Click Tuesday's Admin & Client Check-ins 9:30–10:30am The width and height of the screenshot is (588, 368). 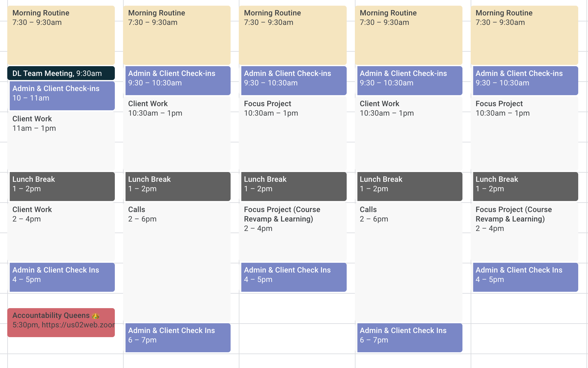pyautogui.click(x=178, y=80)
